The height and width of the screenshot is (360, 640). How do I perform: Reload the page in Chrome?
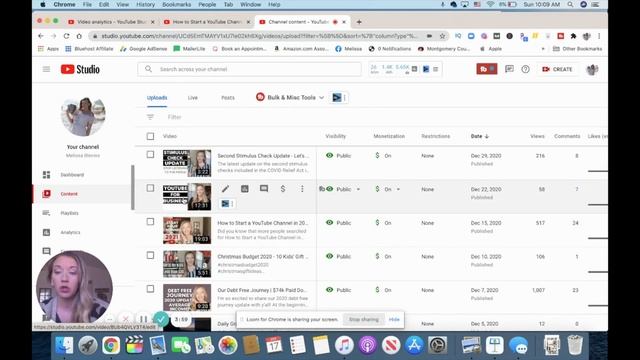(66, 36)
